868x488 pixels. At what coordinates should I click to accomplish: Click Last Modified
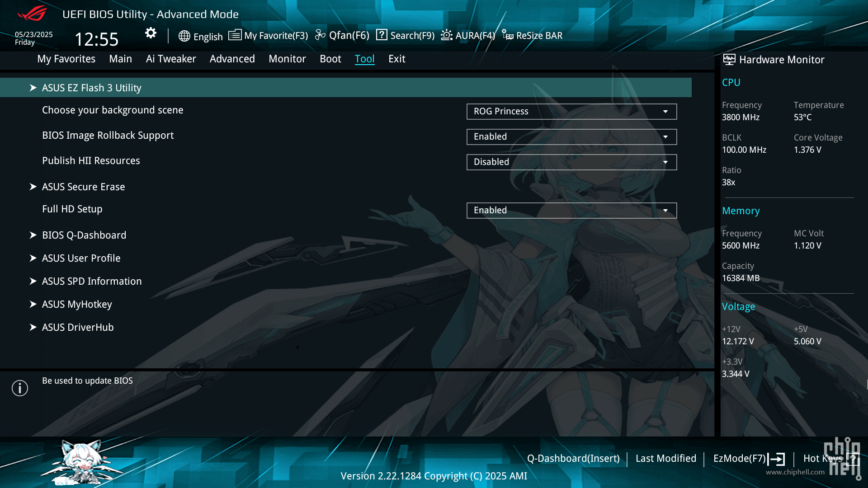(666, 458)
